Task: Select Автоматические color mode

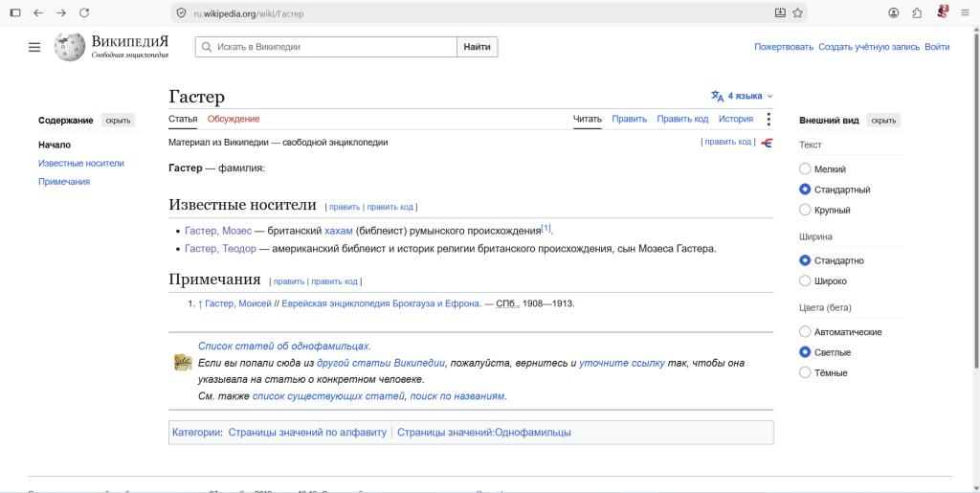Action: click(x=805, y=332)
